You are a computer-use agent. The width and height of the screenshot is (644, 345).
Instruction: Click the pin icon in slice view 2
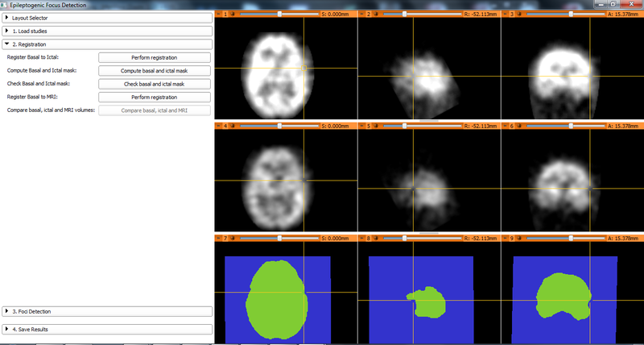[361, 15]
